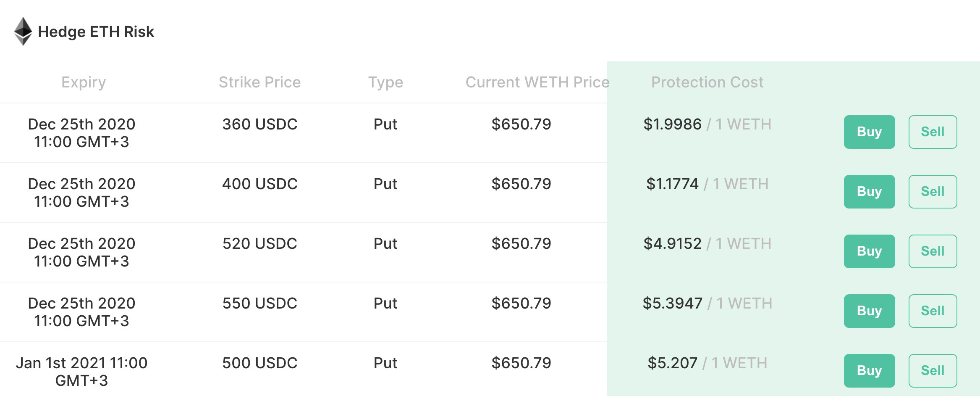Sell the 360 USDC strike put

tap(933, 132)
